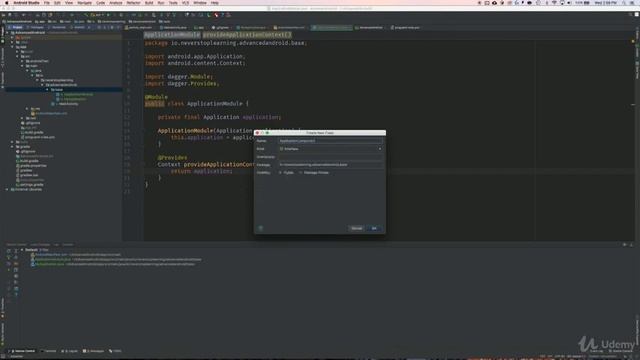Click provideApplicationContext() breadcrumb

[247, 35]
